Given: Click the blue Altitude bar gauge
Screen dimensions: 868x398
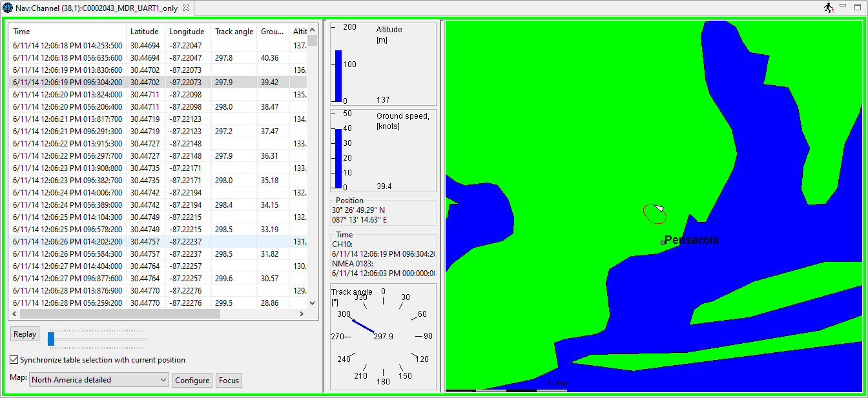Looking at the screenshot, I should (x=338, y=76).
